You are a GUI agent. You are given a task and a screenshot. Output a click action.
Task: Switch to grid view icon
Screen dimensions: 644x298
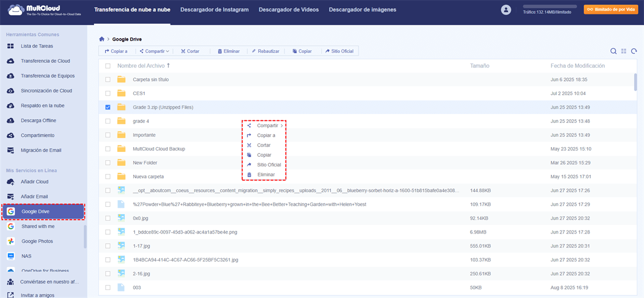coord(624,51)
